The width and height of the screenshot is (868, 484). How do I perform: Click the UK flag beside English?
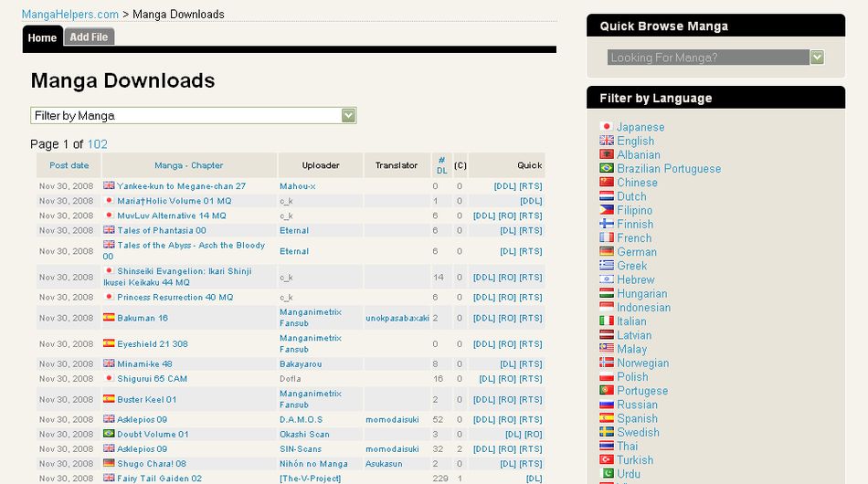[x=606, y=141]
